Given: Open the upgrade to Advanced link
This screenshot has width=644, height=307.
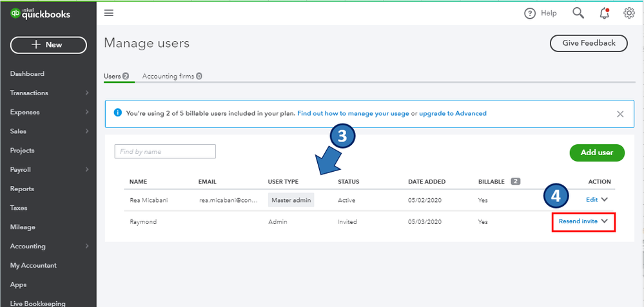Looking at the screenshot, I should [x=453, y=113].
